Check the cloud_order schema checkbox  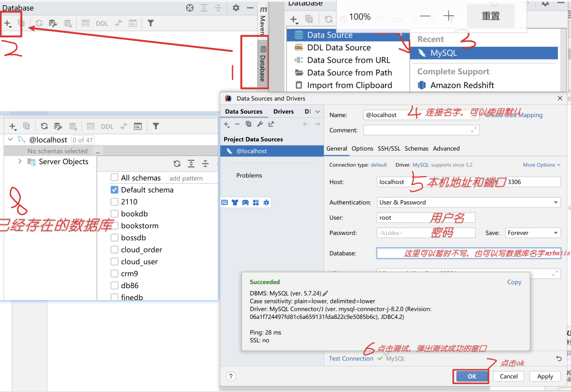(114, 250)
